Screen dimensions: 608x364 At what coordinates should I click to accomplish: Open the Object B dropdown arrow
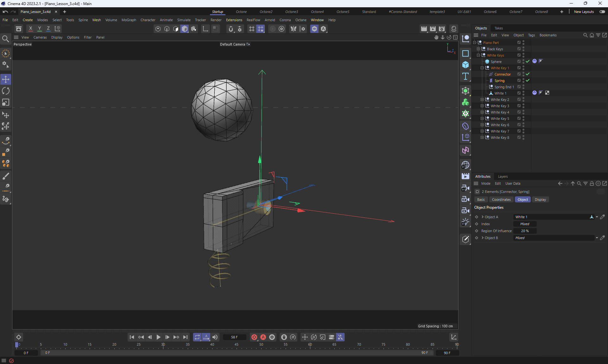597,238
